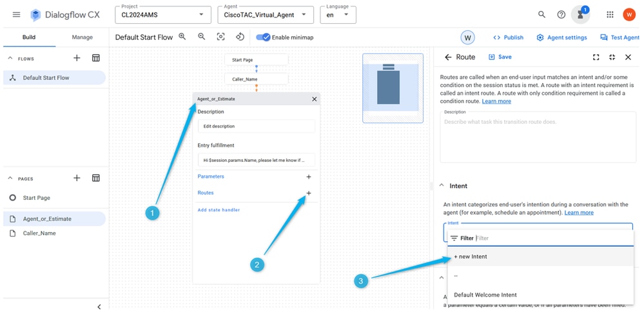Expand the section below Intent dropdown
Image resolution: width=644 pixels, height=312 pixels.
[x=442, y=278]
